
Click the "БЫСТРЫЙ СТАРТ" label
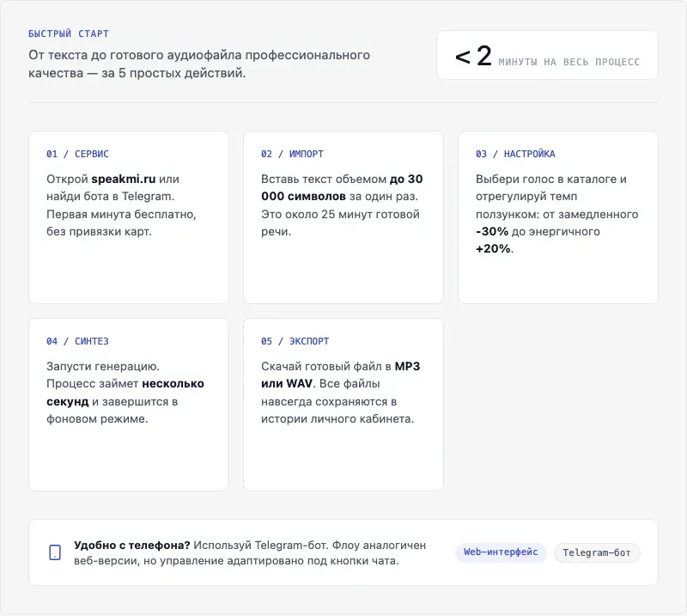(x=69, y=34)
